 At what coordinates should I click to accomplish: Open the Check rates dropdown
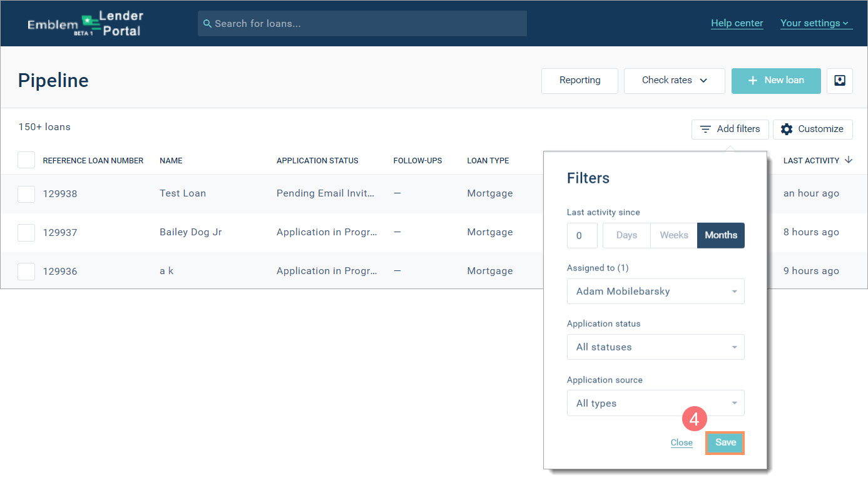coord(675,81)
